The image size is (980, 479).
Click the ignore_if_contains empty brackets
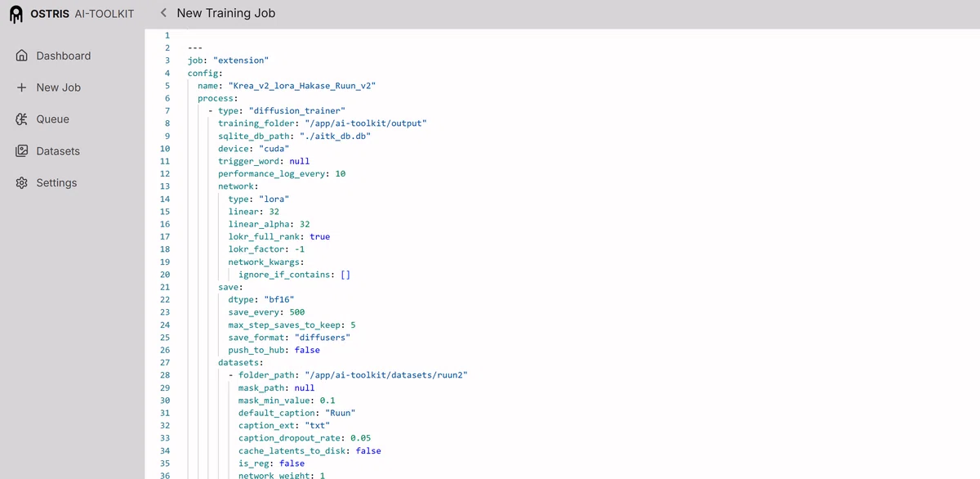(345, 275)
